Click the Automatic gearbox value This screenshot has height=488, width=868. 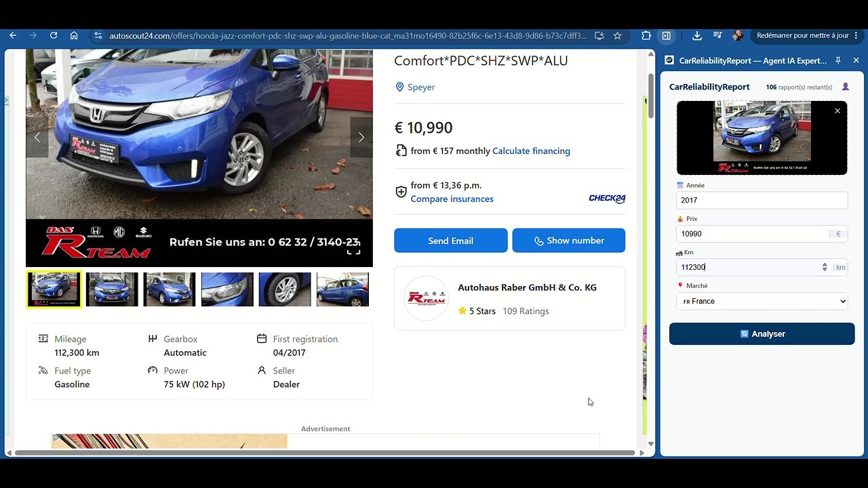click(185, 352)
